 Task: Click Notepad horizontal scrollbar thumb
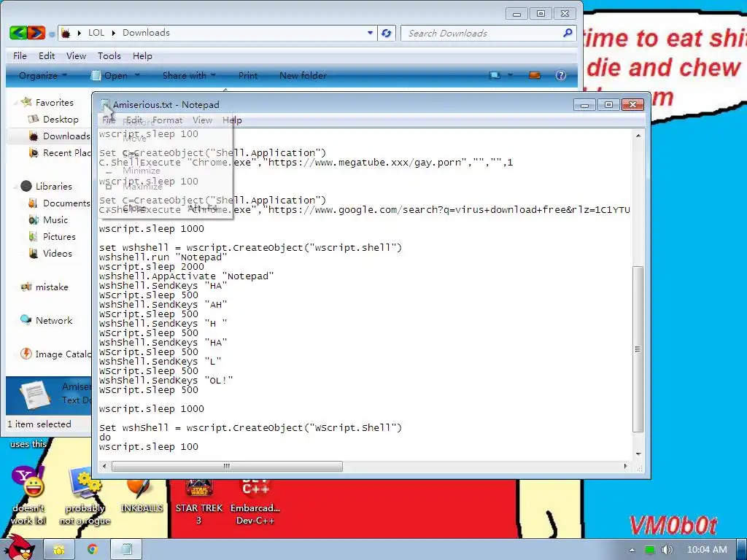coord(227,466)
